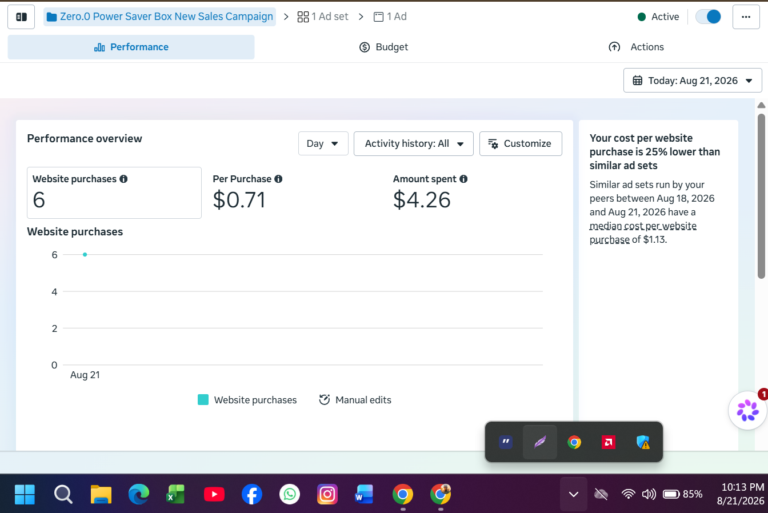Click the crossed-out cloud sync tray icon
Image resolution: width=768 pixels, height=513 pixels.
click(601, 494)
